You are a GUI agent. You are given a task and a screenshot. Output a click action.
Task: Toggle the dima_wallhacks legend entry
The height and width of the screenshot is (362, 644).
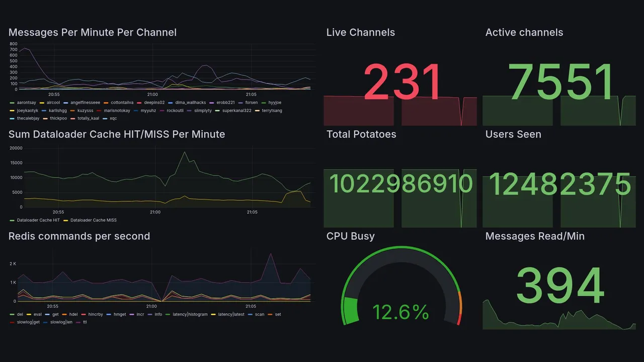(187, 103)
